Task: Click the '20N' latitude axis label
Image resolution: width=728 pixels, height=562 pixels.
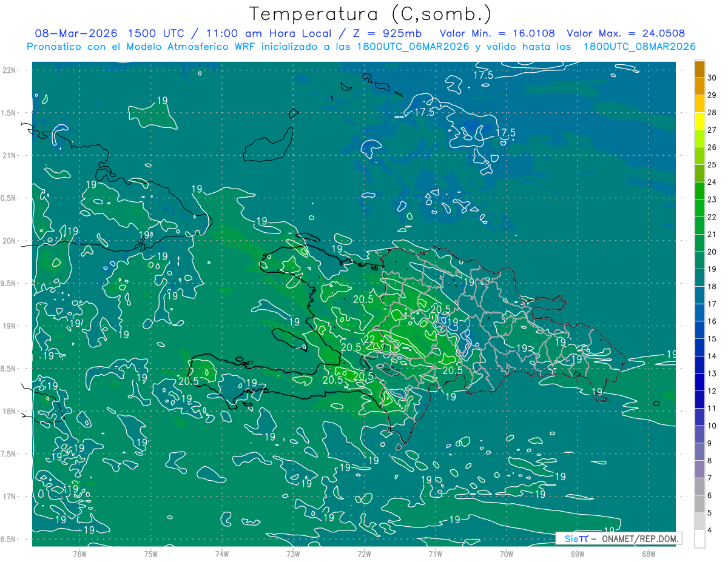Action: (x=10, y=241)
